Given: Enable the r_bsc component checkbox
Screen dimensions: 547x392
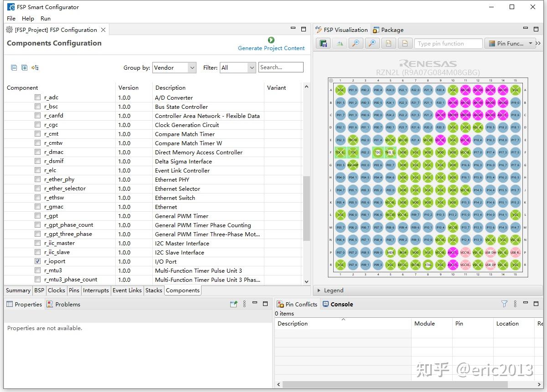Looking at the screenshot, I should tap(37, 107).
